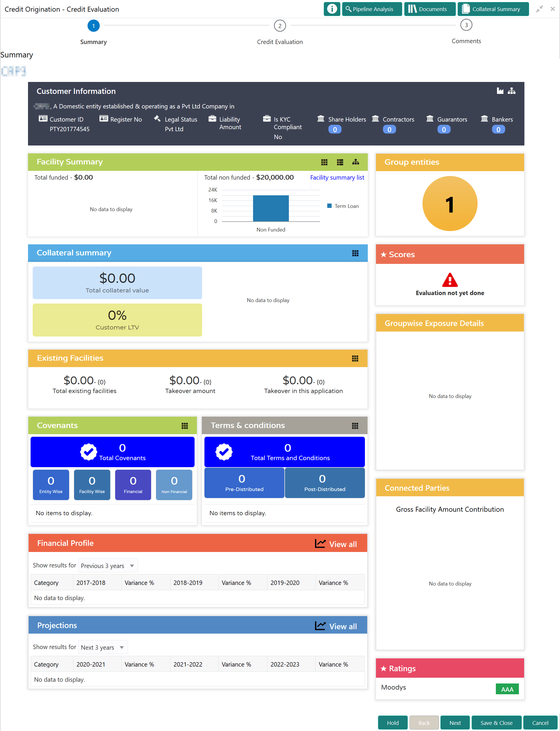Click the info icon button in header
The height and width of the screenshot is (731, 560).
tap(332, 9)
